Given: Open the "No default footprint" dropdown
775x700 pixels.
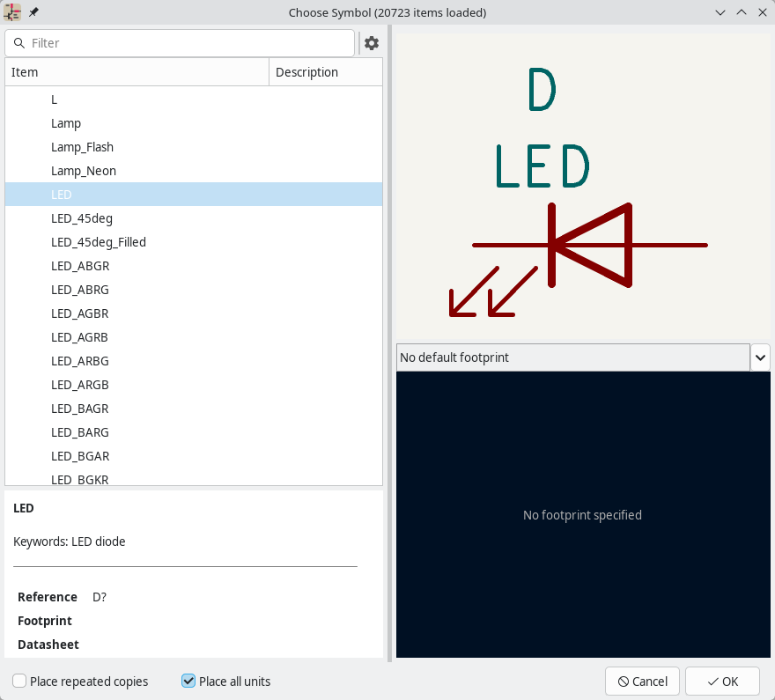Looking at the screenshot, I should (759, 357).
